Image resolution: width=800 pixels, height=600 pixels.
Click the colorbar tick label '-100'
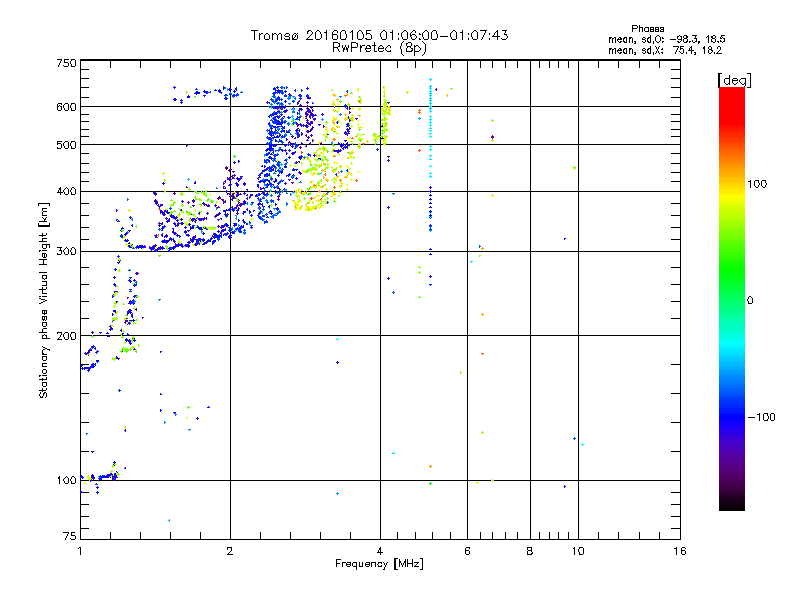(x=762, y=417)
